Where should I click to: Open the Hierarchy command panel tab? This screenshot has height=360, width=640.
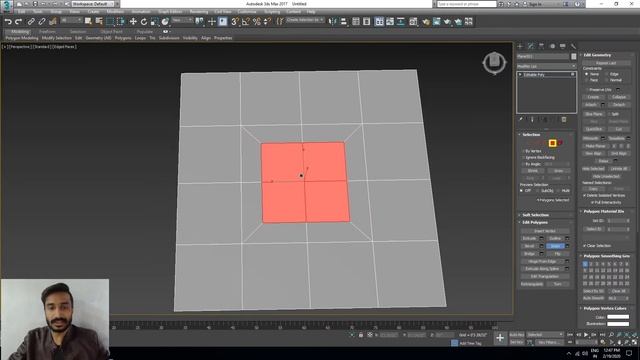[541, 46]
